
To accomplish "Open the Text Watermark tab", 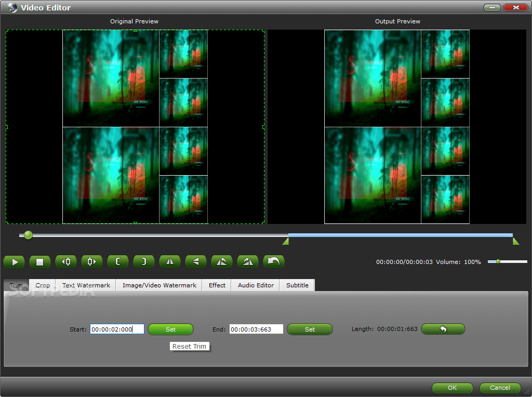I will [x=86, y=285].
